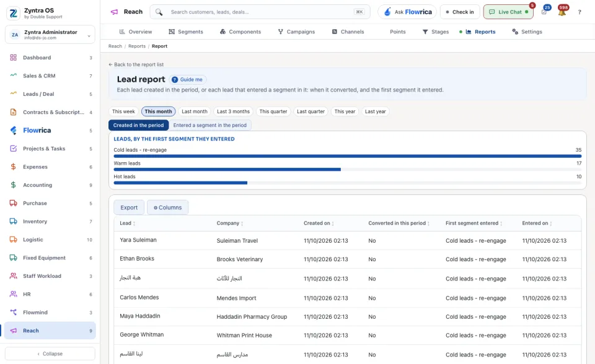Viewport: 595px width, 364px height.
Task: Sort by the Created on column
Action: pos(319,223)
